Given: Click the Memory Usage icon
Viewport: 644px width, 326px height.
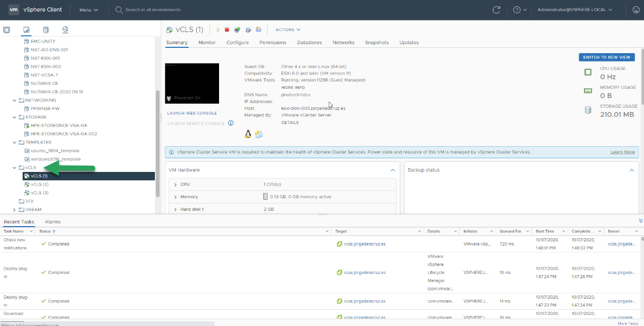Looking at the screenshot, I should pos(588,91).
